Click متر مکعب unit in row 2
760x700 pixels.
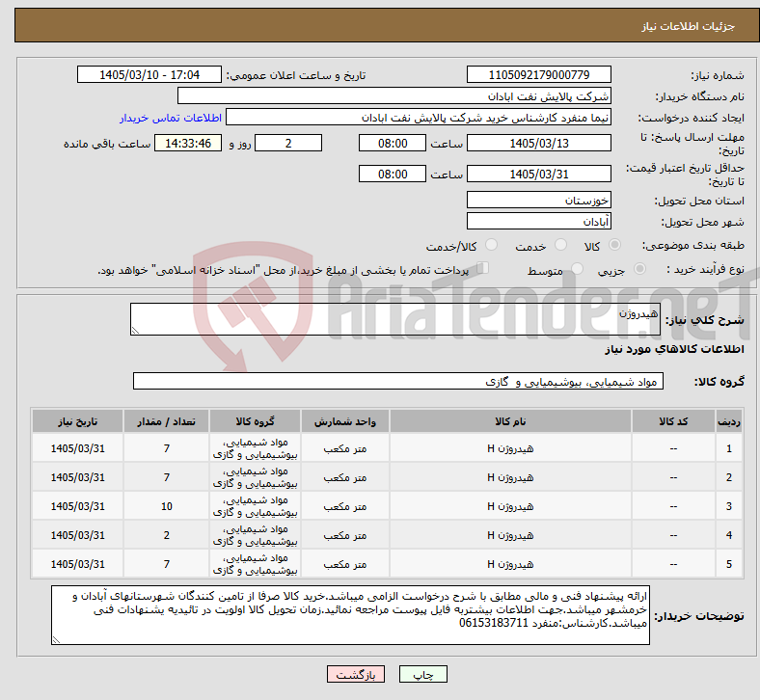point(344,477)
